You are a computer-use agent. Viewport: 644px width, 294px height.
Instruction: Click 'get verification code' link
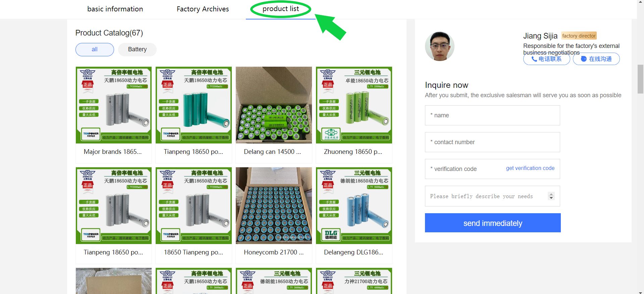coord(530,168)
